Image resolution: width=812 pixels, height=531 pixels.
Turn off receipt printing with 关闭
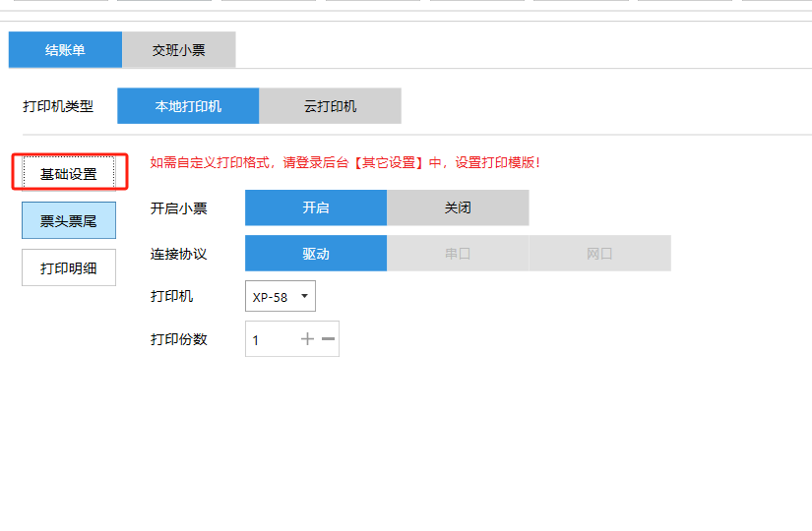point(458,207)
